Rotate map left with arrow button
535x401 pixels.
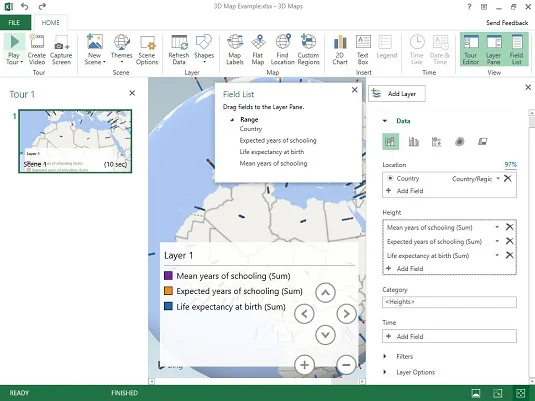click(x=304, y=314)
